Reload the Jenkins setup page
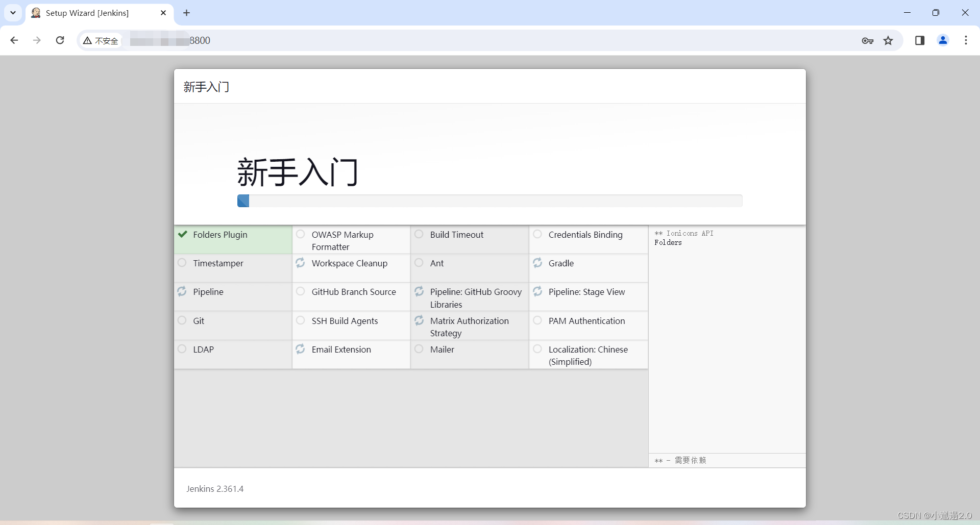 click(x=60, y=40)
